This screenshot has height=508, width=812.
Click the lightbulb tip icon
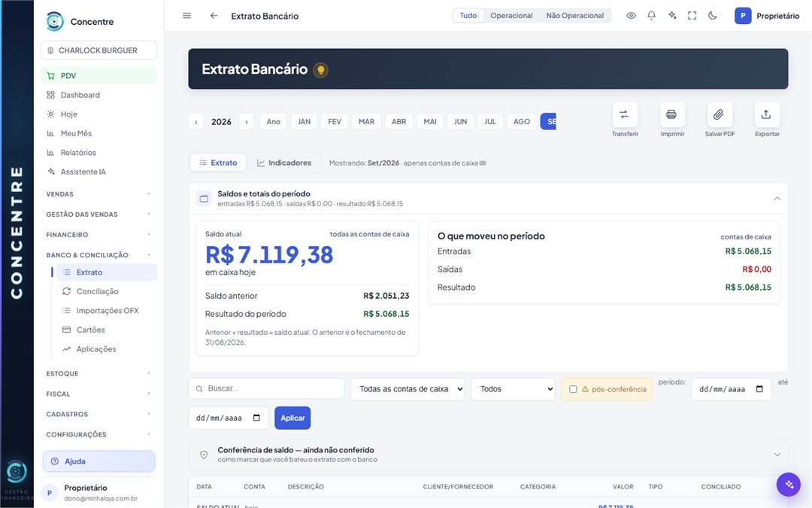pyautogui.click(x=320, y=69)
